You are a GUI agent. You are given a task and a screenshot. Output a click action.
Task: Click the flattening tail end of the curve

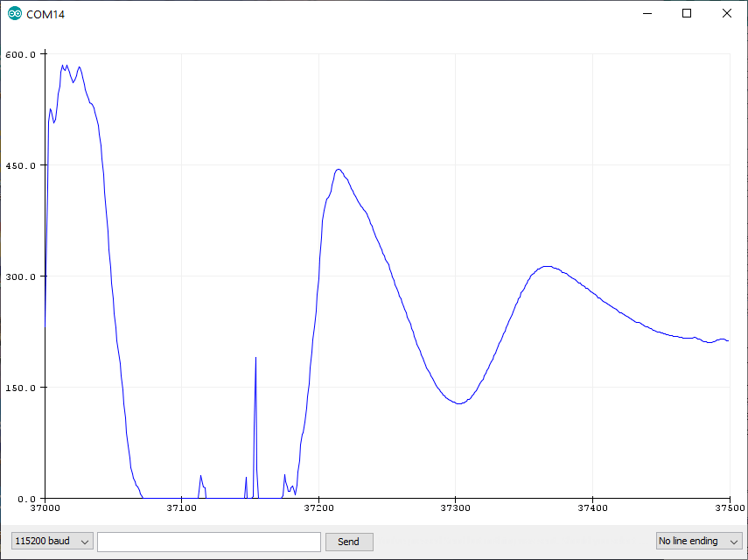click(x=709, y=340)
